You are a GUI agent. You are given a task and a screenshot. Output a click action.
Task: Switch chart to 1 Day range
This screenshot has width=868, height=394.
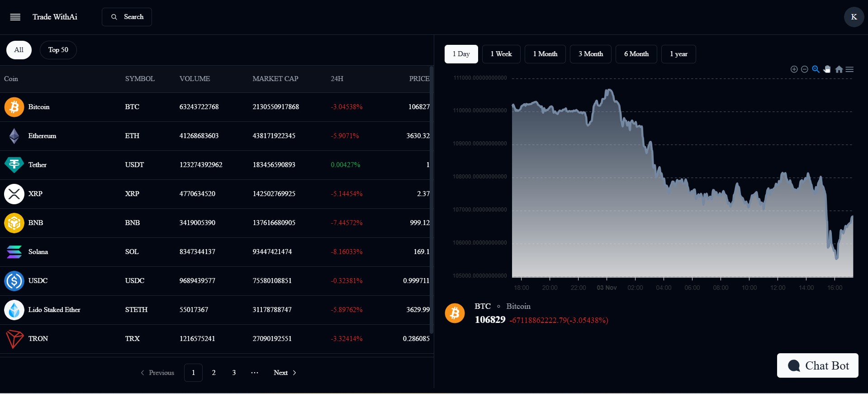pyautogui.click(x=461, y=54)
